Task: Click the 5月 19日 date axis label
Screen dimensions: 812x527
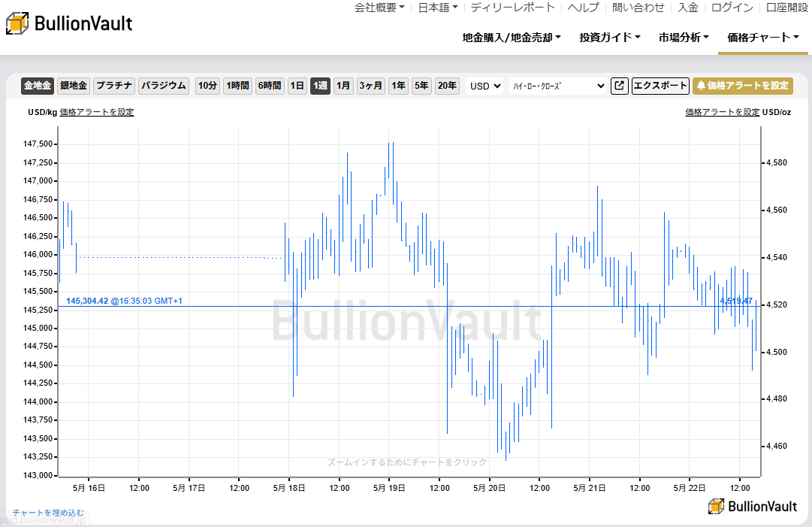Action: 389,488
